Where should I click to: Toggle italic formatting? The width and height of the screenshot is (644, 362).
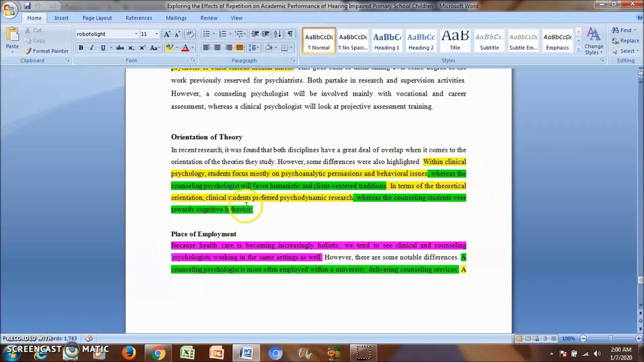point(92,48)
